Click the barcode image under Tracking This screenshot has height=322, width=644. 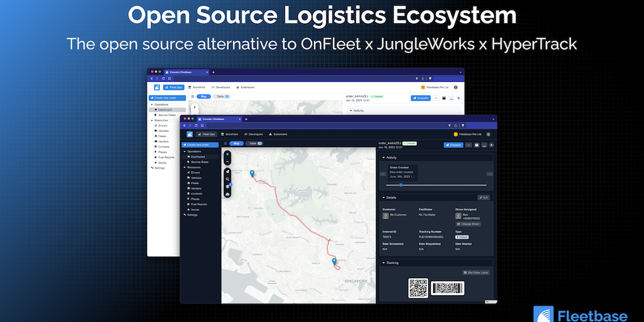[x=448, y=288]
